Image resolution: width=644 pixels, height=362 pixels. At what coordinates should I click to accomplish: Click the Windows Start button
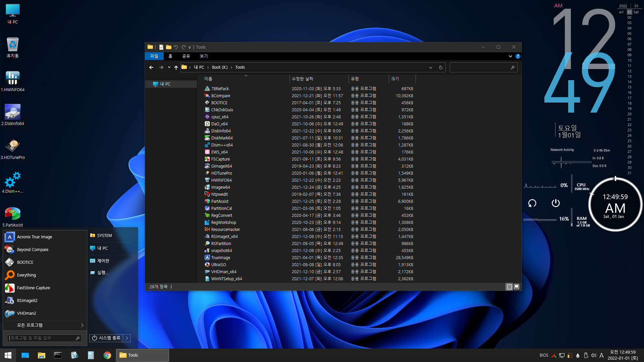8,355
